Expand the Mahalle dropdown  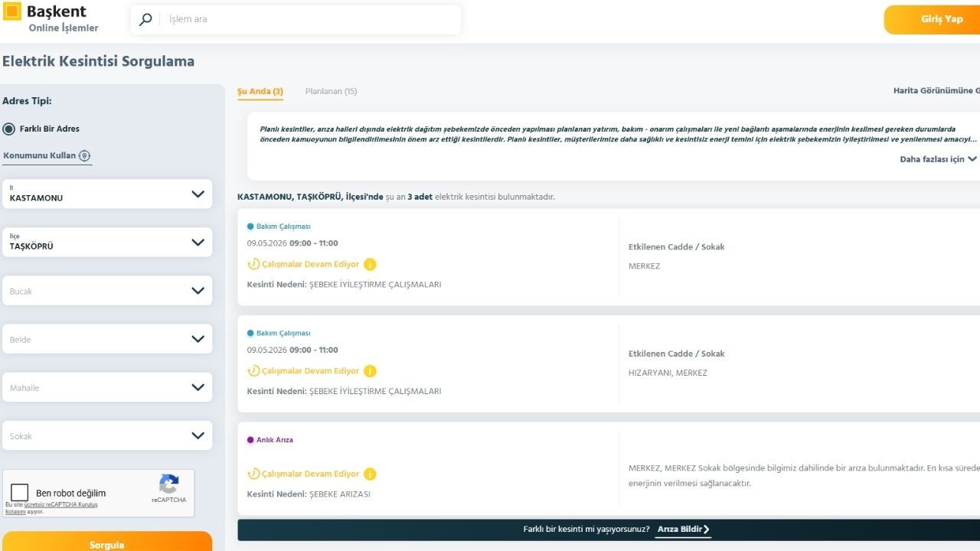pyautogui.click(x=107, y=387)
